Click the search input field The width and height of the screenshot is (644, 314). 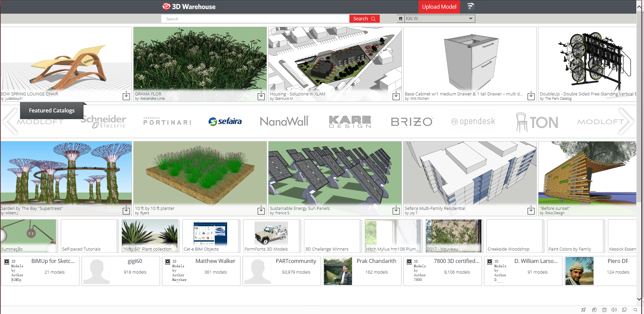256,19
